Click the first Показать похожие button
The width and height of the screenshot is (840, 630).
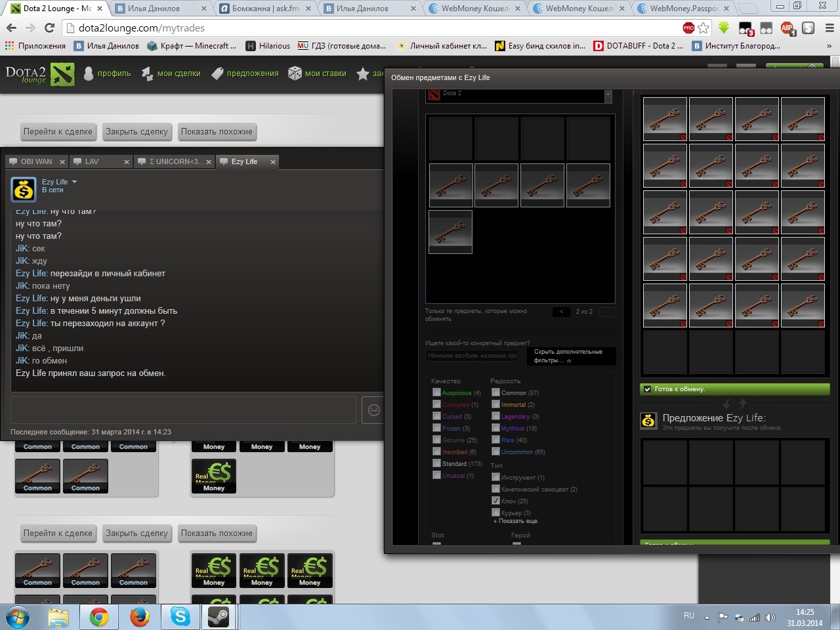tap(217, 132)
